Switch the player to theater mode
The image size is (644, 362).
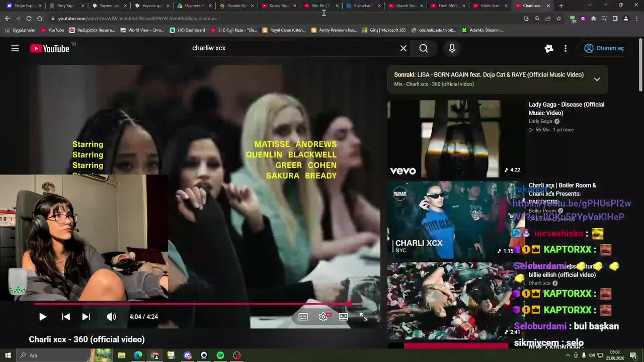pyautogui.click(x=343, y=317)
